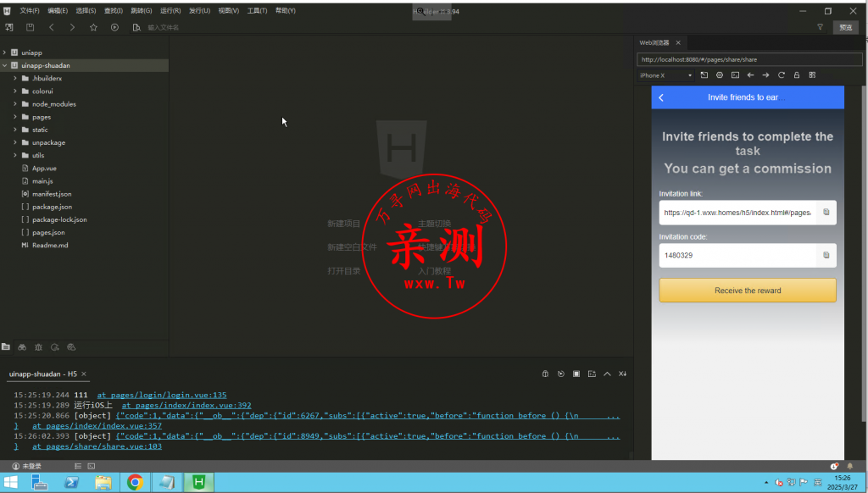868x493 pixels.
Task: Click the Receive the reward button
Action: tap(747, 291)
